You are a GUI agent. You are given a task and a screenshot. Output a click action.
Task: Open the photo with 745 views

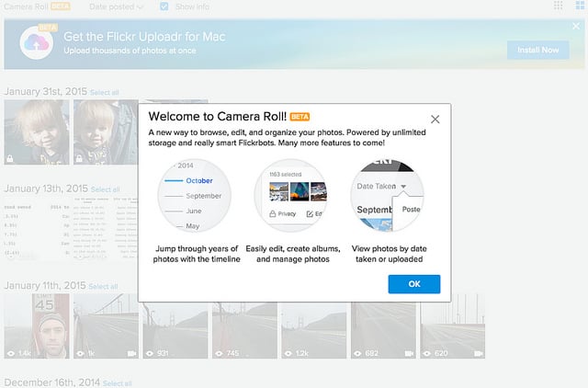tap(244, 330)
